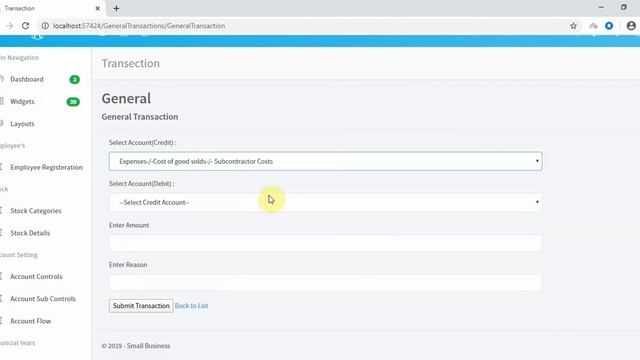Follow the Back to List link

pos(191,306)
